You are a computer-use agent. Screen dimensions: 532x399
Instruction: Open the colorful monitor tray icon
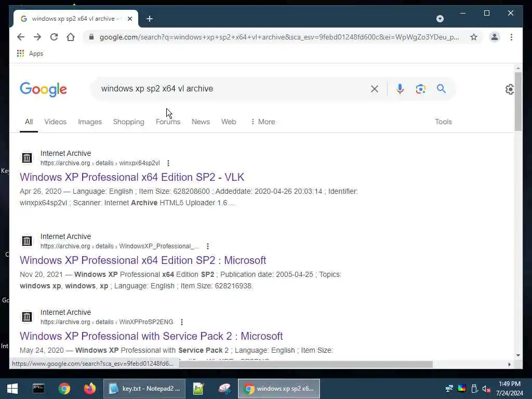pos(462,389)
